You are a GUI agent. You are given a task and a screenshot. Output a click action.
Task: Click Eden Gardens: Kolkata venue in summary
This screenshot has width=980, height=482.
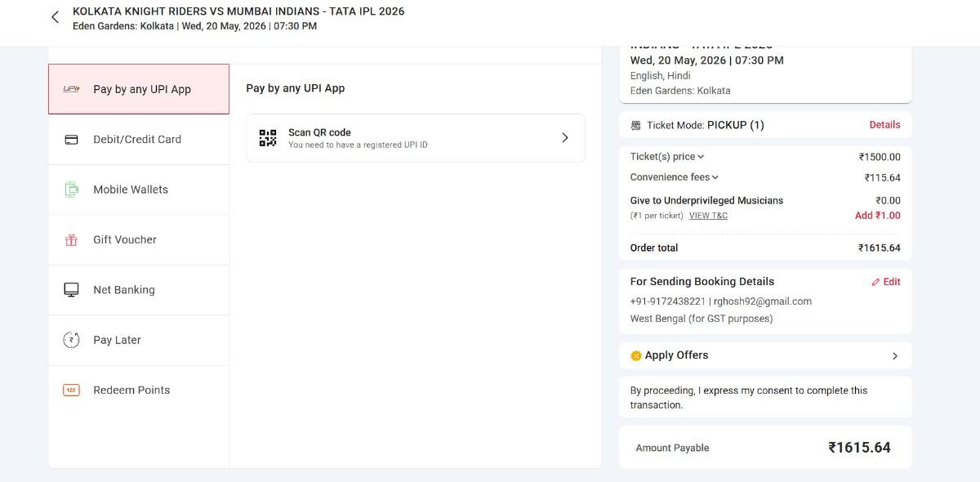(680, 91)
